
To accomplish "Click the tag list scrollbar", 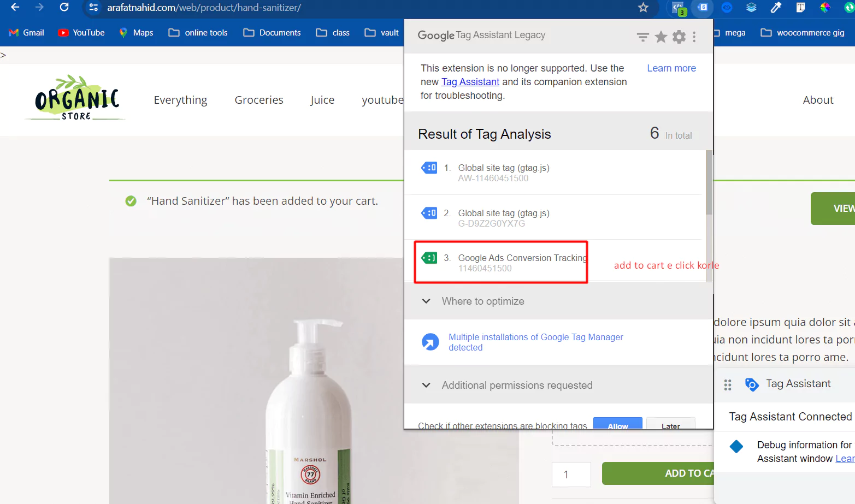I will click(x=709, y=182).
